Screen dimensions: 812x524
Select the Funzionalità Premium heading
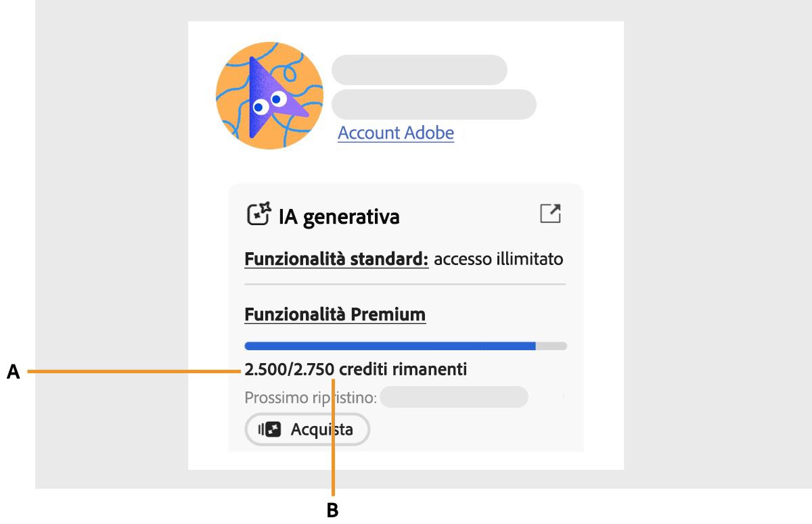(335, 314)
